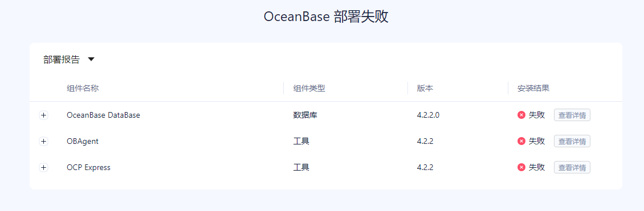Click the 数据库 component type cell
The height and width of the screenshot is (211, 644).
click(x=305, y=115)
